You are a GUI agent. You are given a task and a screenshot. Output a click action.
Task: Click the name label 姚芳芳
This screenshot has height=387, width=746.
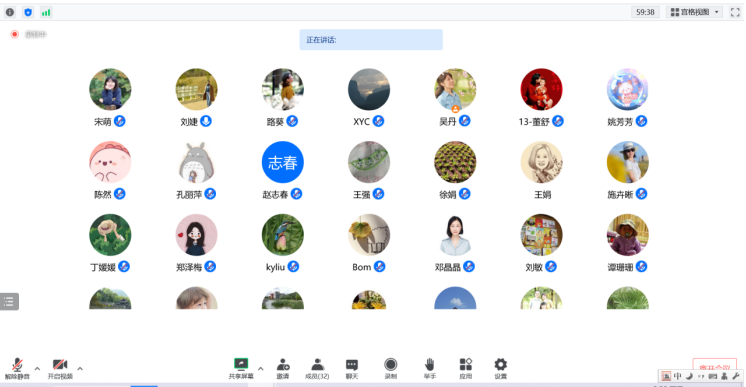[620, 122]
